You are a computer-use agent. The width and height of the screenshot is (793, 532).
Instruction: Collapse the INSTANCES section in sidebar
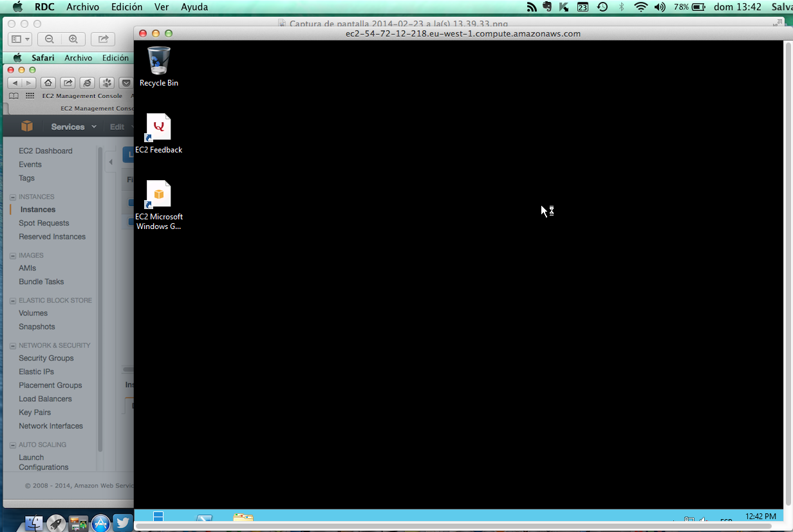point(13,197)
